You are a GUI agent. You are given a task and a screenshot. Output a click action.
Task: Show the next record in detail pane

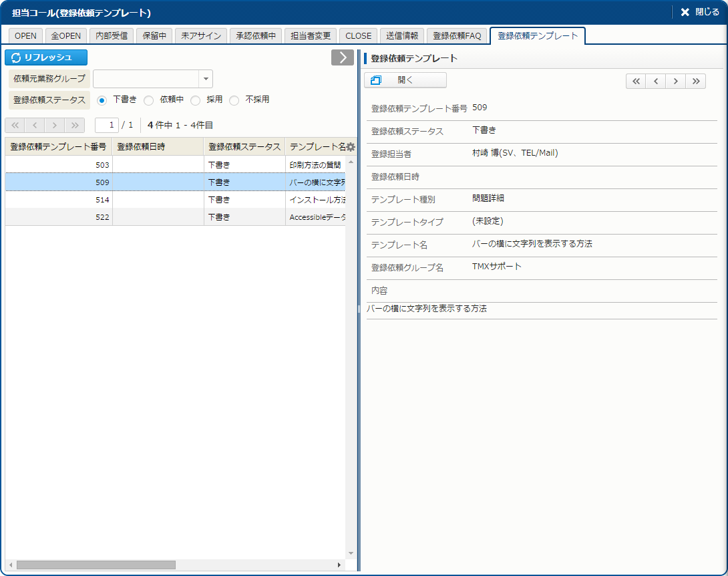point(676,82)
